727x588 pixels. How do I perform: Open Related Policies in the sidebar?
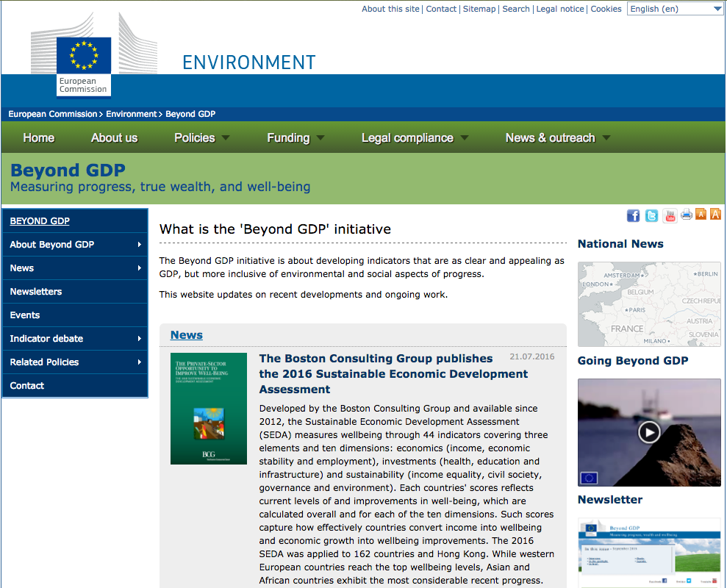[75, 362]
